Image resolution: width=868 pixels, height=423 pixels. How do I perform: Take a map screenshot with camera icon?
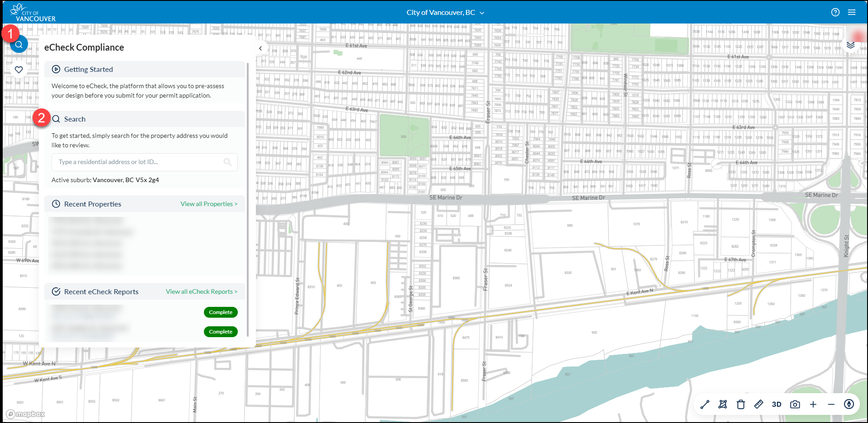[x=795, y=404]
